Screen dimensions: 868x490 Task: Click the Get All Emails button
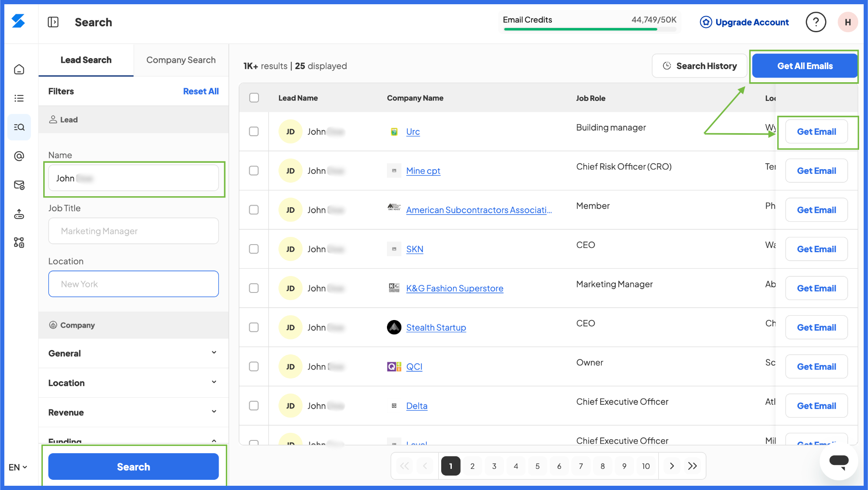tap(804, 66)
